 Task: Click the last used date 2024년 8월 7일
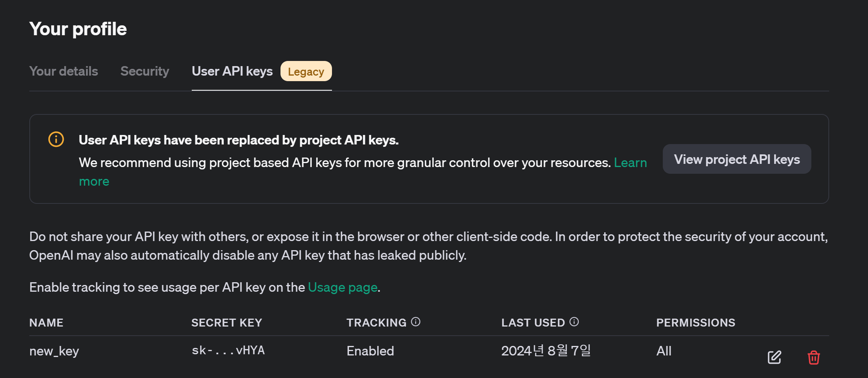click(546, 351)
